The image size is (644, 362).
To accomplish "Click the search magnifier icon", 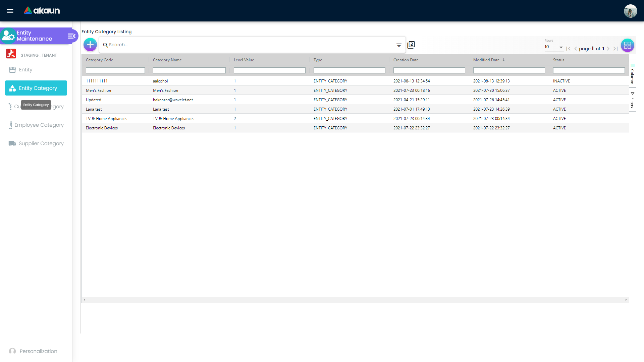I will (x=106, y=45).
